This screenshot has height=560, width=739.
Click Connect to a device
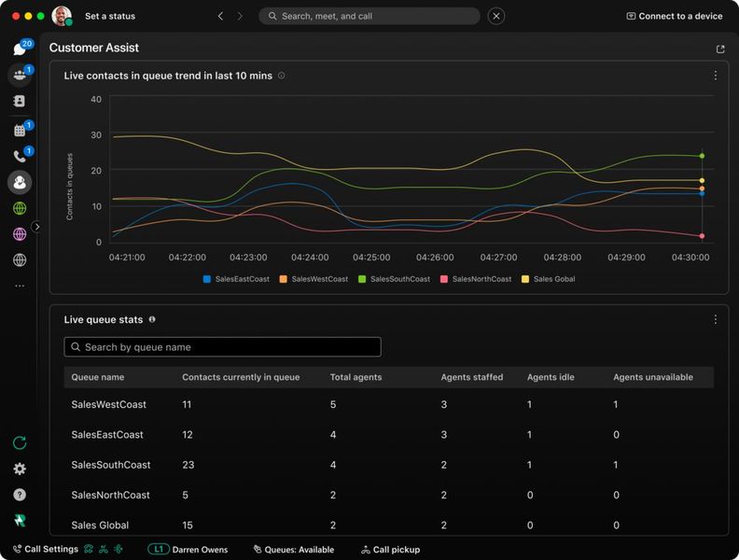tap(674, 16)
